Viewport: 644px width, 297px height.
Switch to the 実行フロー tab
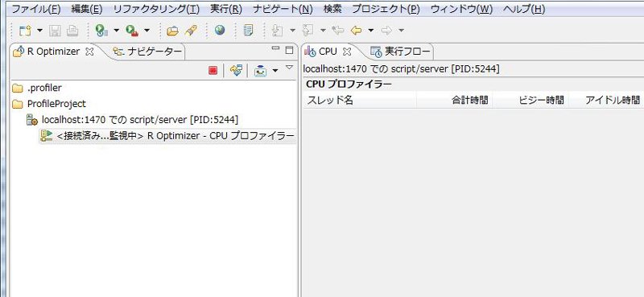401,52
